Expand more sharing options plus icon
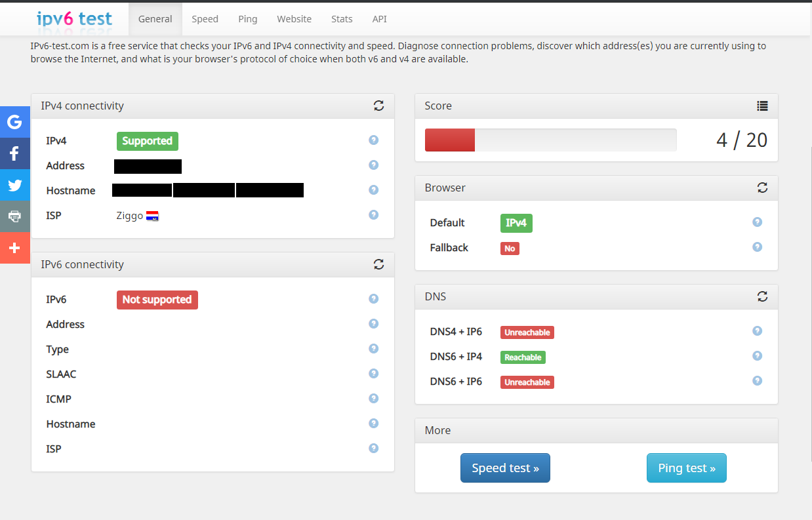812x520 pixels. tap(14, 248)
